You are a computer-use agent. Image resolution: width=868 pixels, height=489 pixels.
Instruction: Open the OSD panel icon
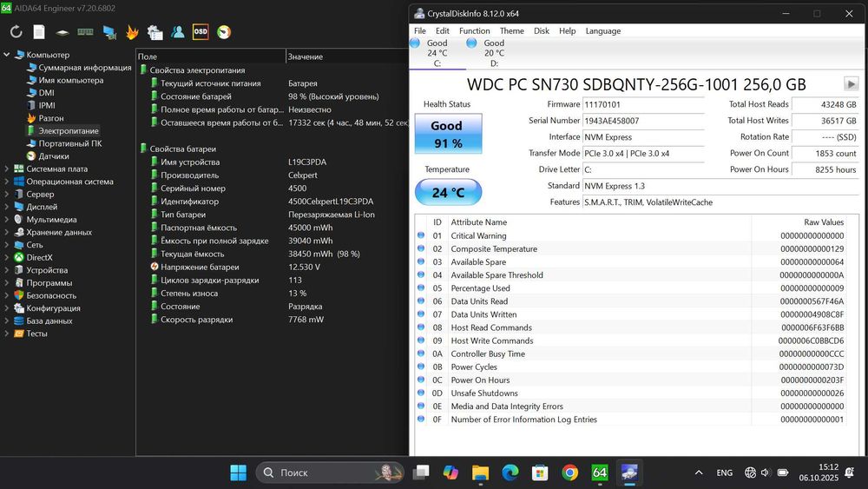click(x=201, y=31)
